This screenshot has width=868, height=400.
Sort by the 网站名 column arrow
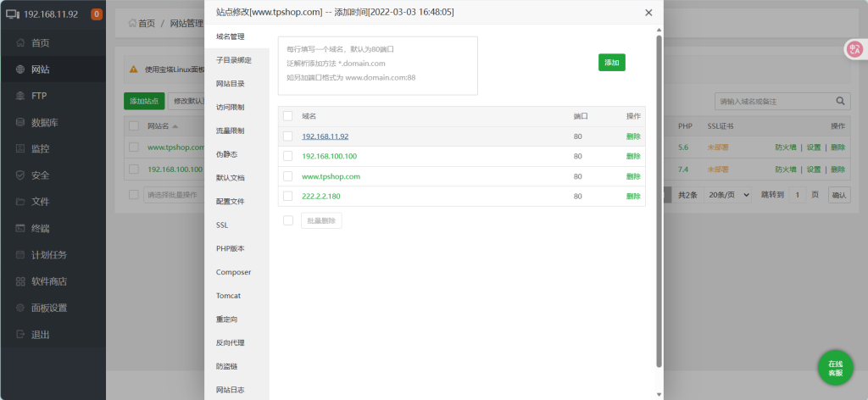(x=175, y=126)
